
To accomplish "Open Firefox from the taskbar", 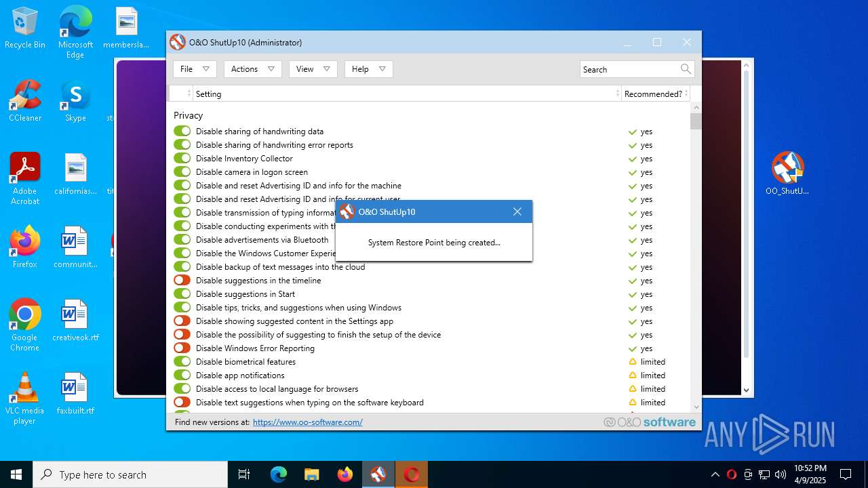I will (x=345, y=474).
